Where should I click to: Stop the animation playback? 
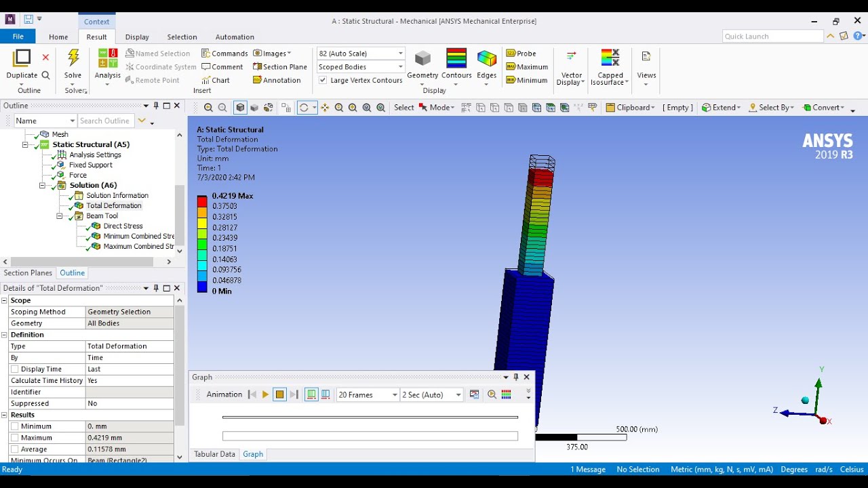[x=279, y=394]
